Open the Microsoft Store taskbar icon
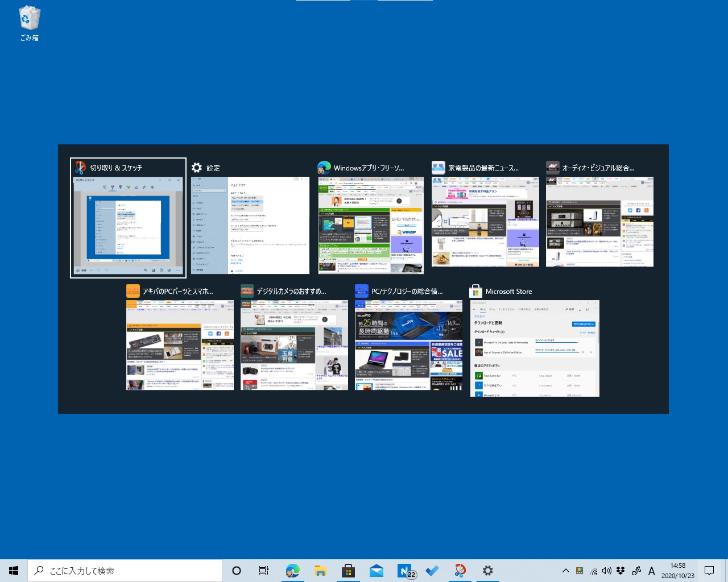This screenshot has height=582, width=728. pyautogui.click(x=349, y=570)
